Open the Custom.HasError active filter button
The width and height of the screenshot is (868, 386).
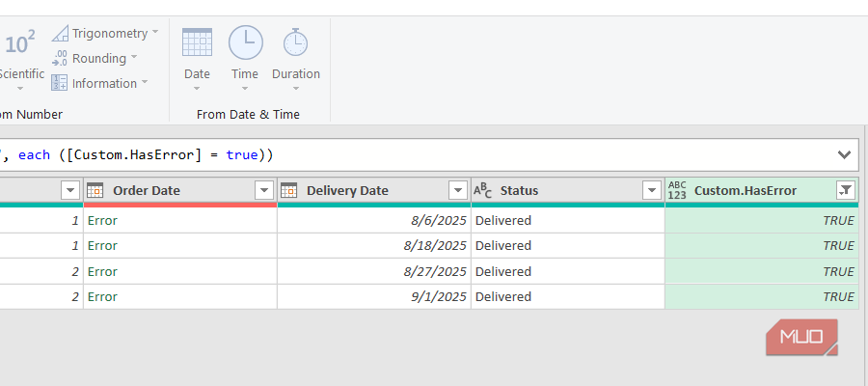coord(845,190)
